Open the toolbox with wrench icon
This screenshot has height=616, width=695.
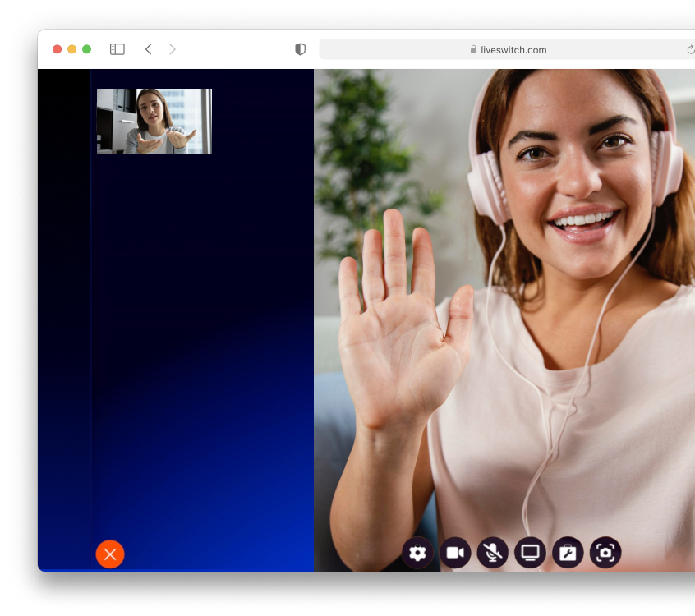[568, 553]
